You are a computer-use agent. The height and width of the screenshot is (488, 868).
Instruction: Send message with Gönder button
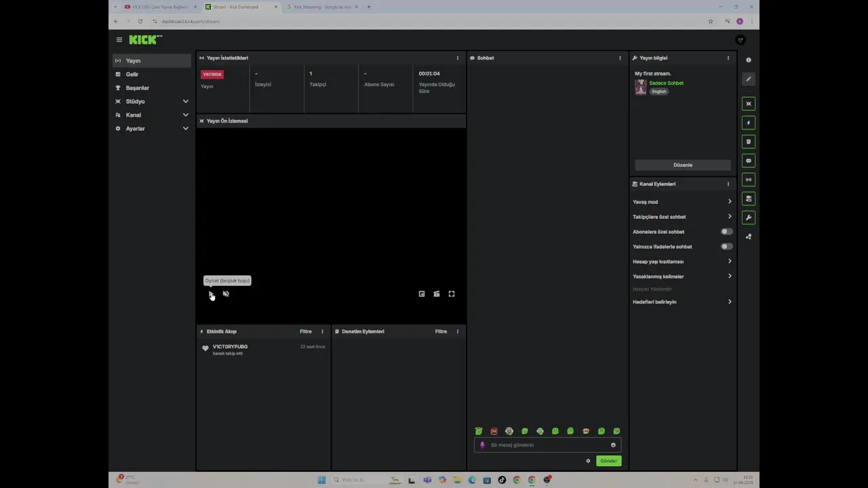[608, 461]
